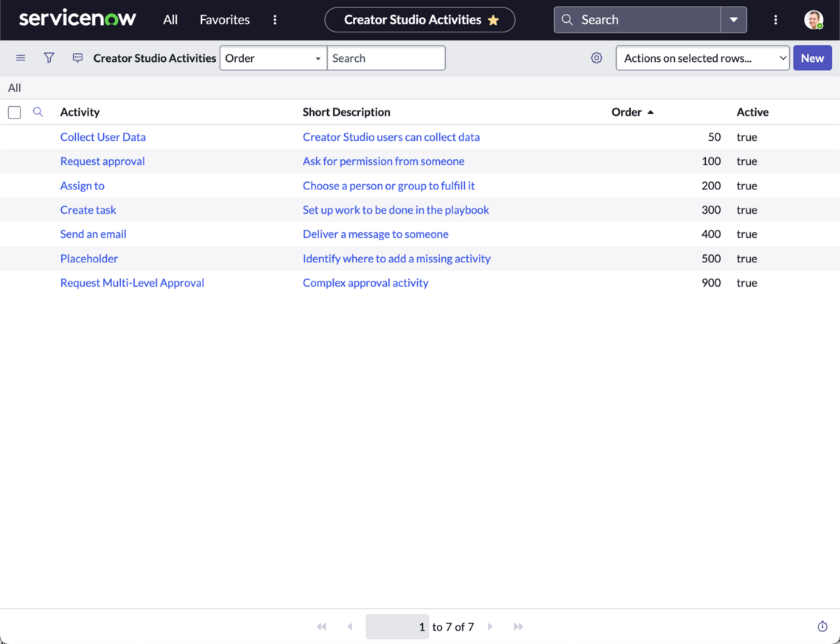The height and width of the screenshot is (644, 840).
Task: Click the order value 900
Action: [711, 283]
